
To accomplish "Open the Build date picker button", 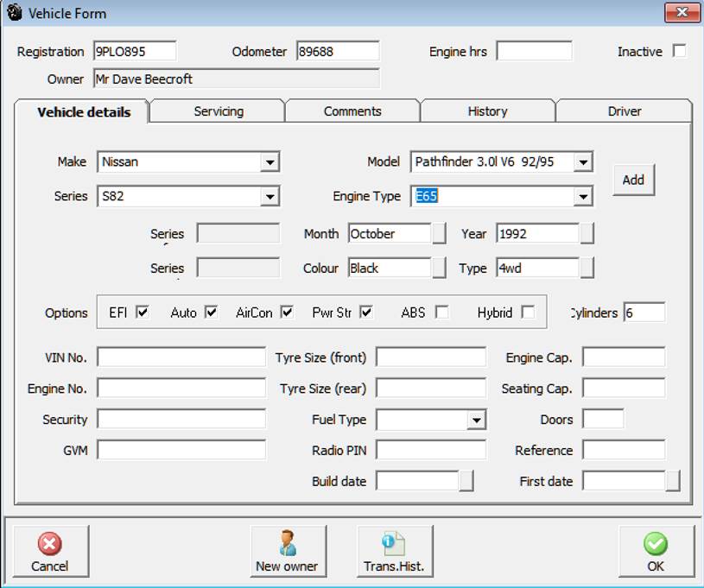I will pos(466,481).
